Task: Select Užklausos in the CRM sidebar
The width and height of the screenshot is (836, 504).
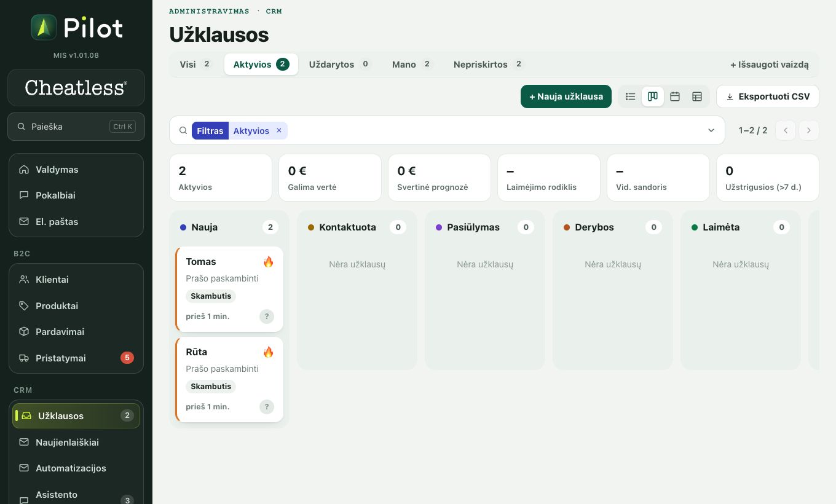Action: coord(76,416)
